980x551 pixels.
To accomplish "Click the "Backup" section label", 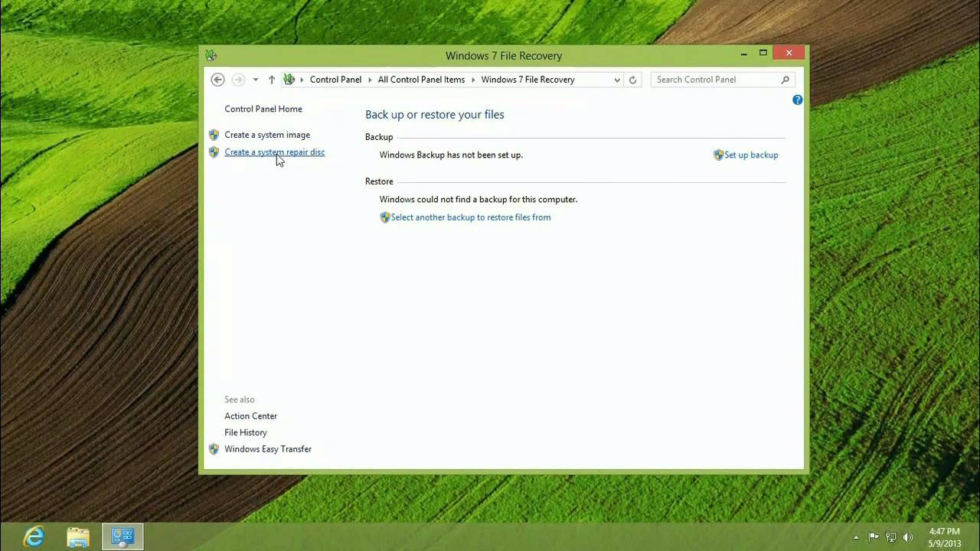I will point(379,137).
